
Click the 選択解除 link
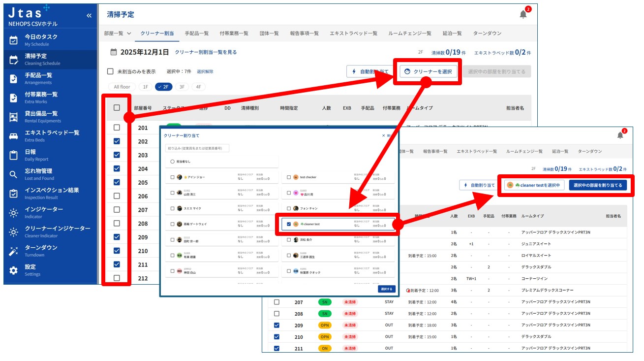[x=205, y=71]
